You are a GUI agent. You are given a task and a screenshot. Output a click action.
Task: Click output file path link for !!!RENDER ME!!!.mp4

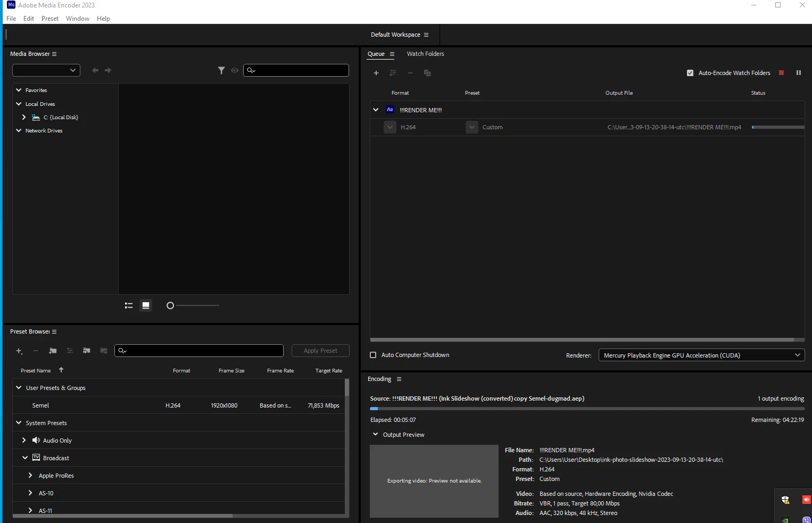674,127
